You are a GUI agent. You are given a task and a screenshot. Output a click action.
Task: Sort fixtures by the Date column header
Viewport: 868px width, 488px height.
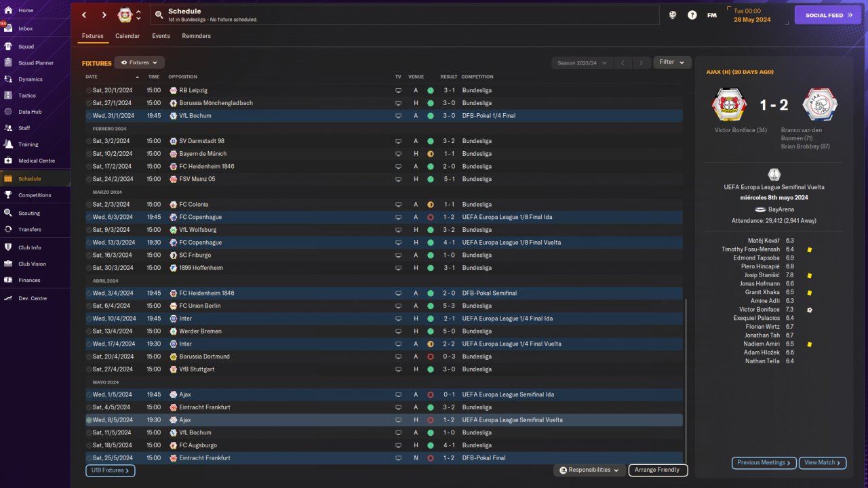coord(92,77)
